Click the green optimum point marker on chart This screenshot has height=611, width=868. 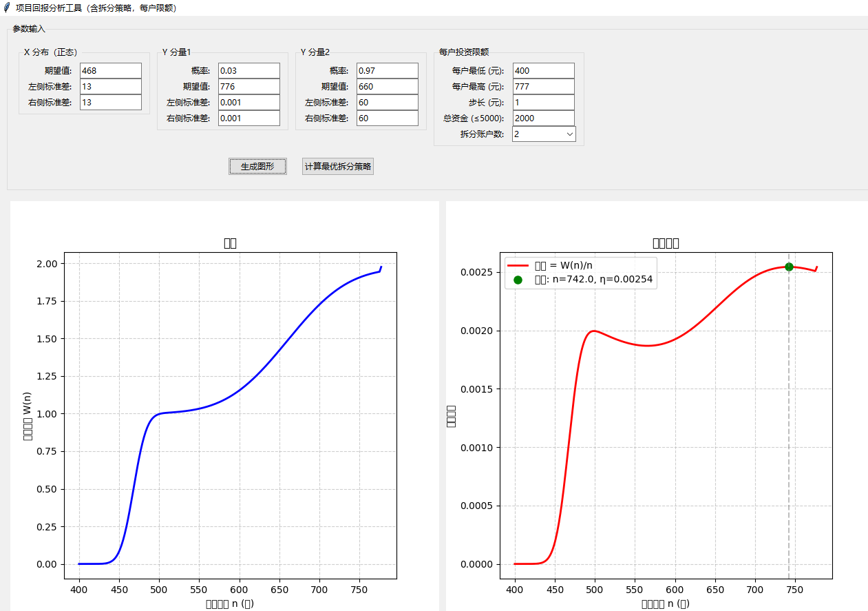pyautogui.click(x=789, y=267)
